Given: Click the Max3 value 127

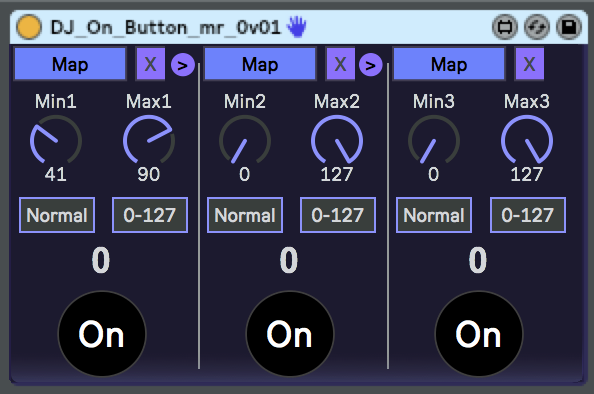Looking at the screenshot, I should (x=527, y=175).
